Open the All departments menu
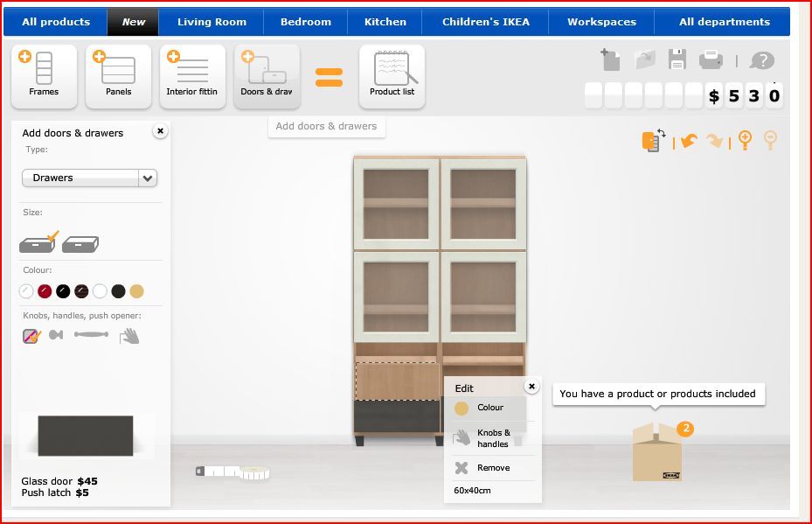Image resolution: width=812 pixels, height=524 pixels. click(724, 22)
